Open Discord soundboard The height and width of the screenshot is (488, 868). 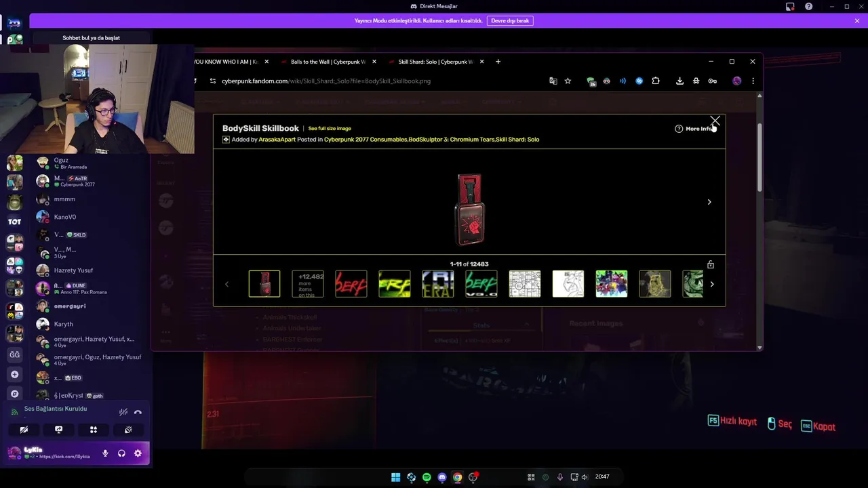(128, 430)
